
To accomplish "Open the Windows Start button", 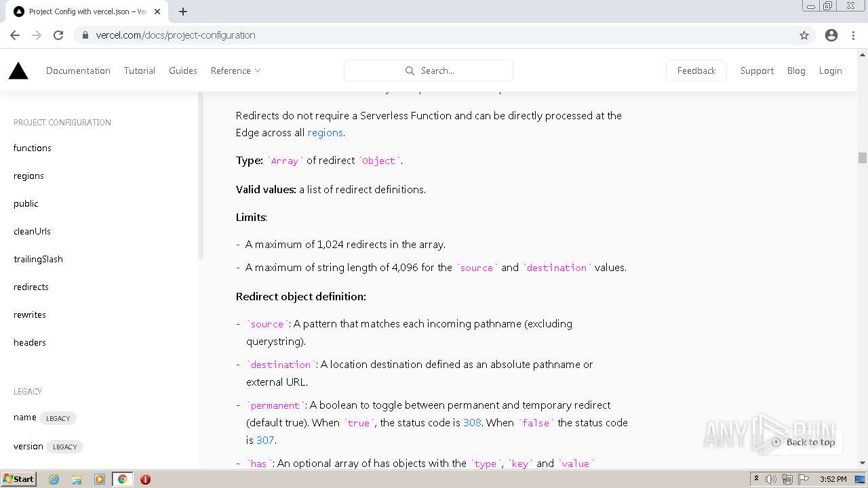I will 19,479.
